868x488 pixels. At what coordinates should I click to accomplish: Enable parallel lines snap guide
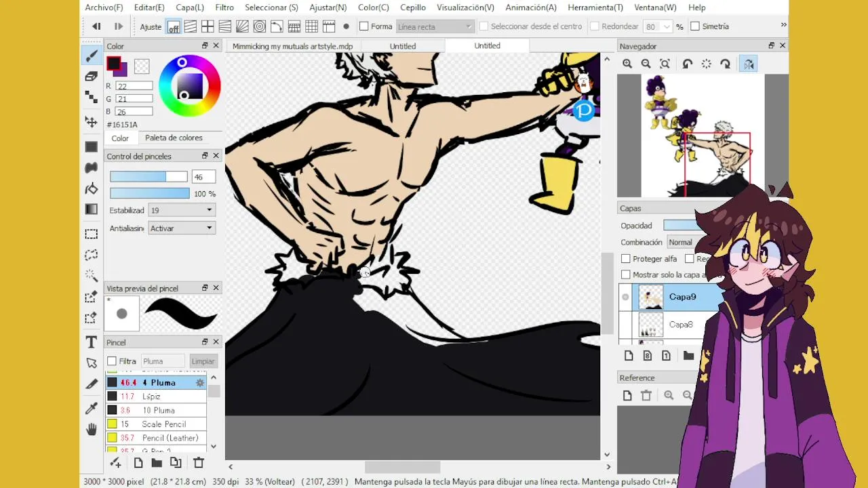[191, 26]
